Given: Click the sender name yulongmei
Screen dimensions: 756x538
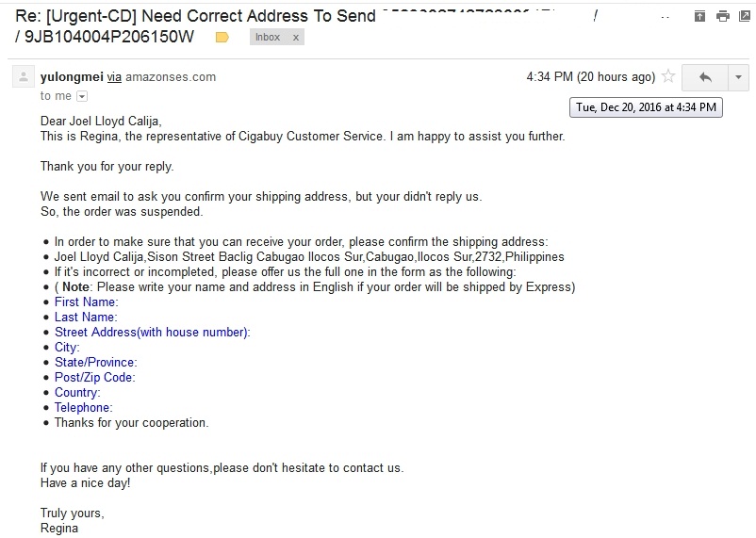Looking at the screenshot, I should pos(72,77).
